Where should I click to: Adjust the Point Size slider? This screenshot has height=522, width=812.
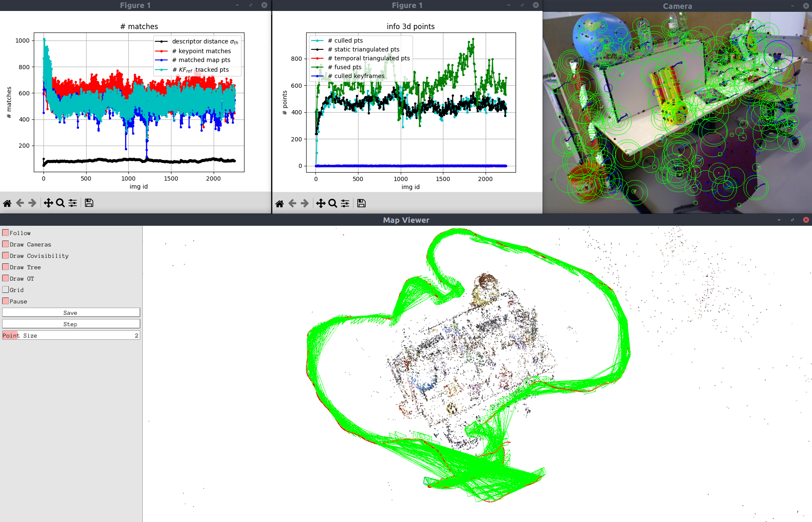(x=71, y=335)
